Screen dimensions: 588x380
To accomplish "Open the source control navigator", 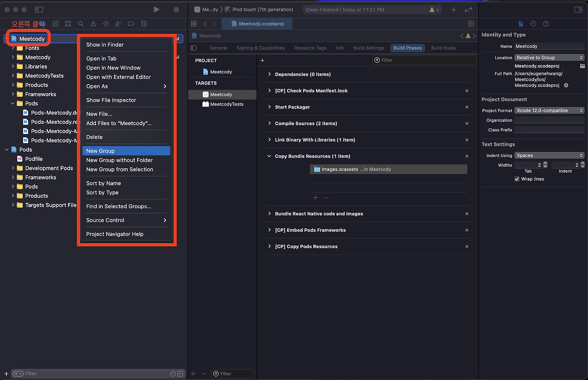I will [55, 24].
